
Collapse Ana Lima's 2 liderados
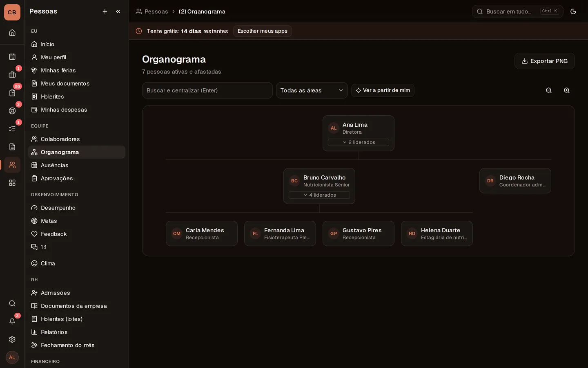click(359, 142)
